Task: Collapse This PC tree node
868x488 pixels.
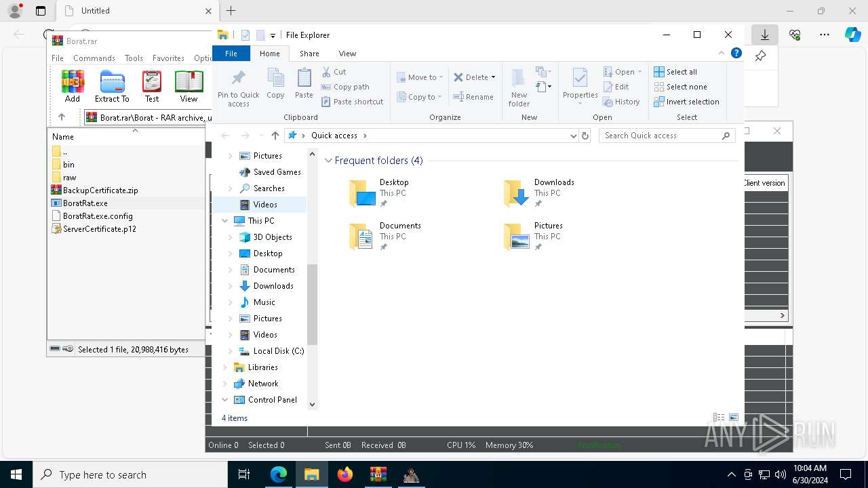Action: click(x=225, y=221)
